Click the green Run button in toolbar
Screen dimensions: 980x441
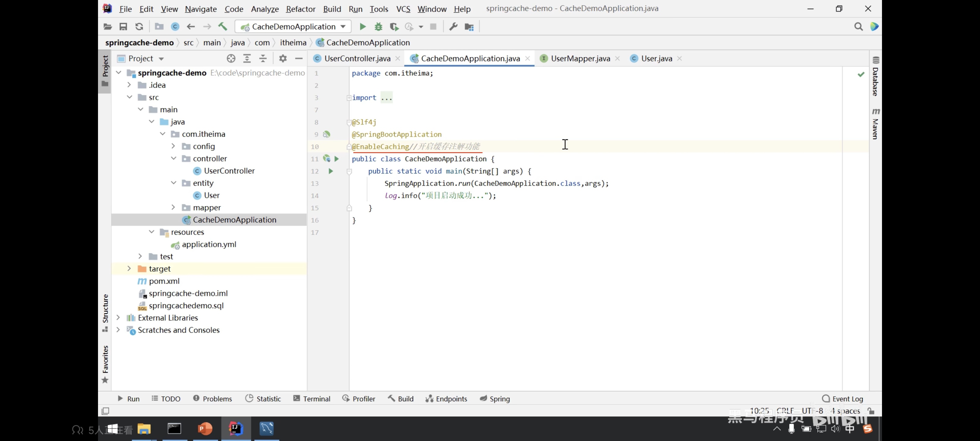click(363, 27)
